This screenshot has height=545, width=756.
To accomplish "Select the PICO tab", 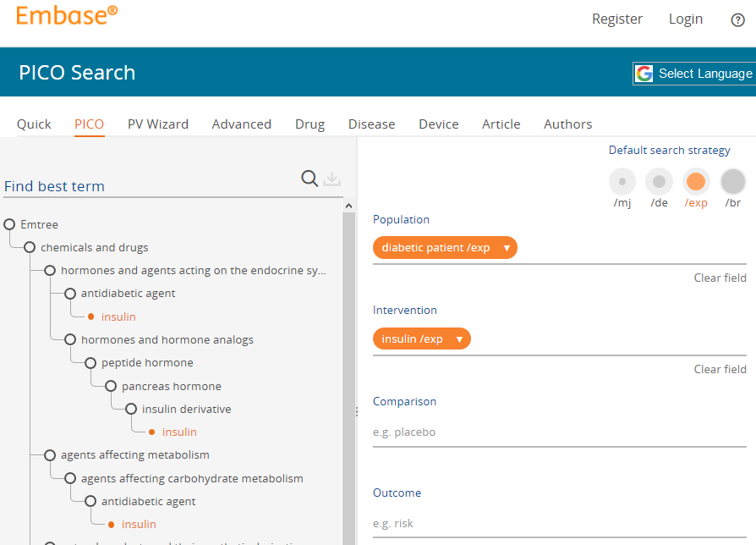I will pyautogui.click(x=89, y=124).
